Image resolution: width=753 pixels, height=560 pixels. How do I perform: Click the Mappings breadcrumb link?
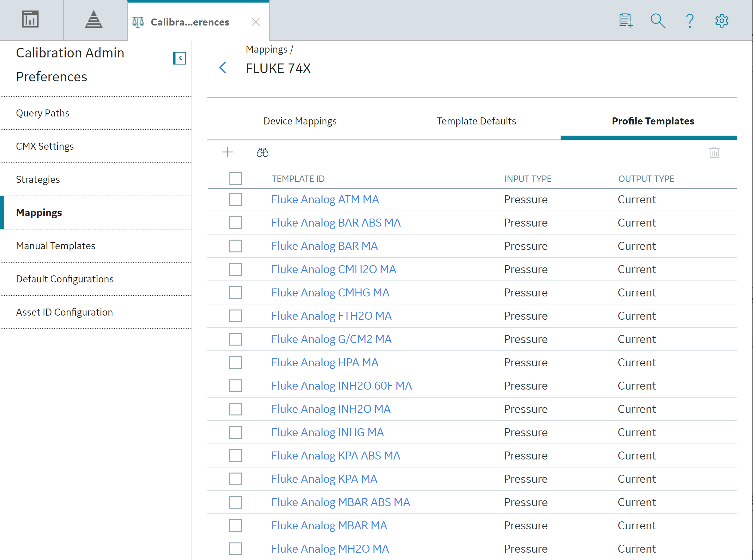(266, 49)
